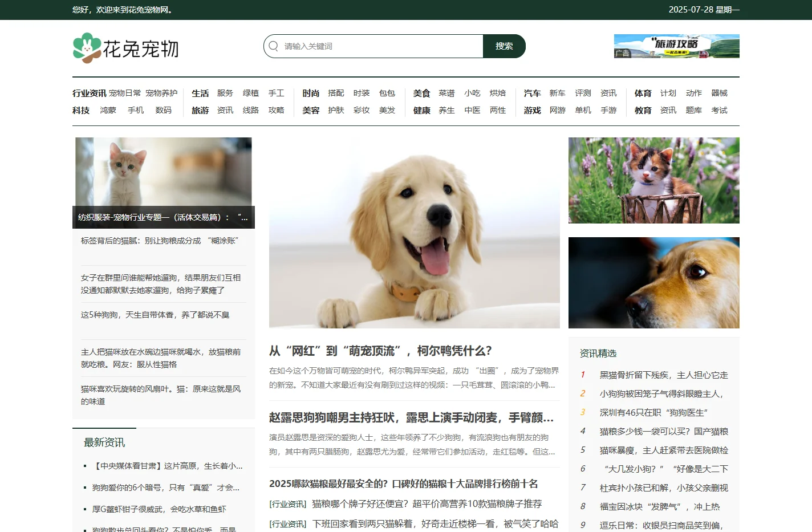Viewport: 812px width, 532px height.
Task: Open 深圳有46只在职“狗狗医生” item
Action: coord(653,412)
